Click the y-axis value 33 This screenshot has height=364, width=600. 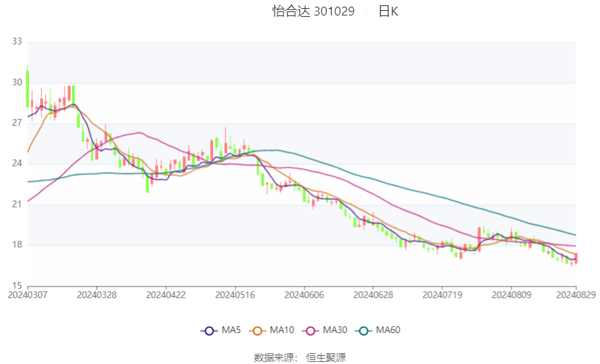click(x=17, y=41)
